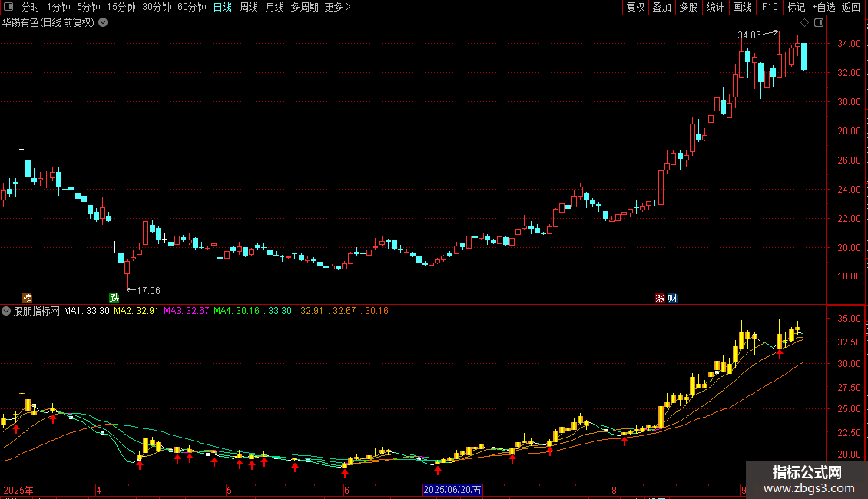Image resolution: width=868 pixels, height=499 pixels.
Task: Expand the indicator dropdown beside 股朋指标网
Action: tap(6, 311)
